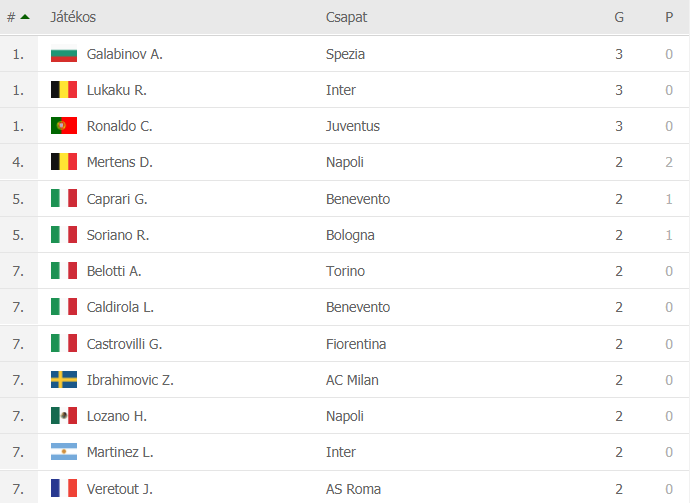Open the Juventus team link
This screenshot has height=503, width=690.
[352, 126]
